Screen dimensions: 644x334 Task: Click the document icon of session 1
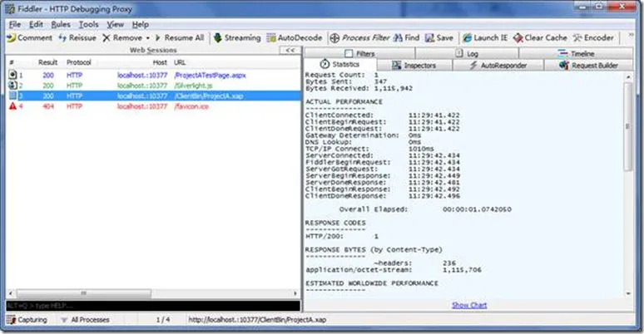click(x=12, y=75)
